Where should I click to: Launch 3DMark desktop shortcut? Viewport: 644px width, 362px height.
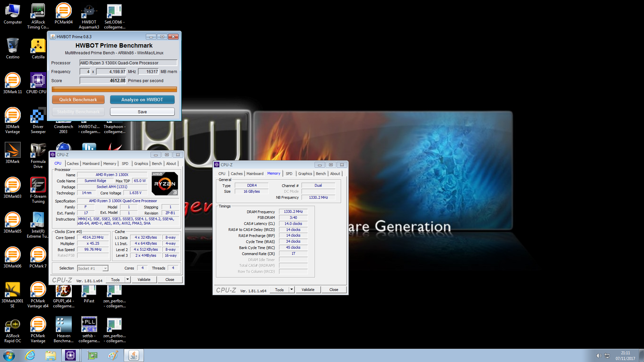pyautogui.click(x=13, y=154)
